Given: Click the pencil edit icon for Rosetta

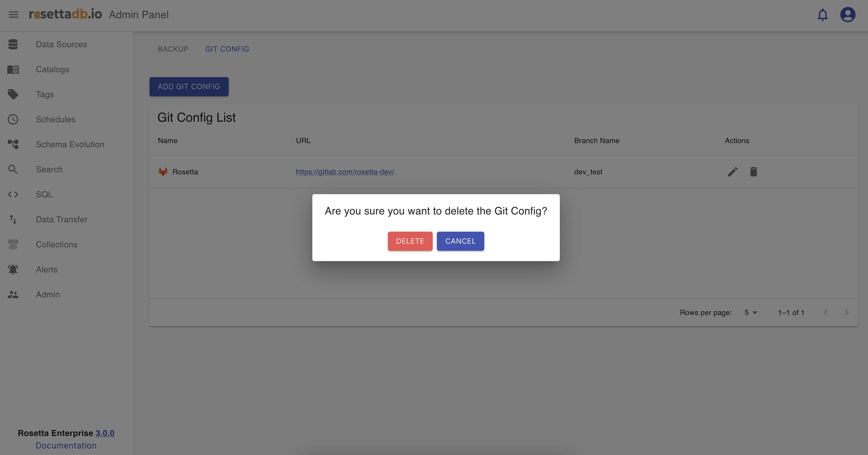Looking at the screenshot, I should [x=733, y=172].
